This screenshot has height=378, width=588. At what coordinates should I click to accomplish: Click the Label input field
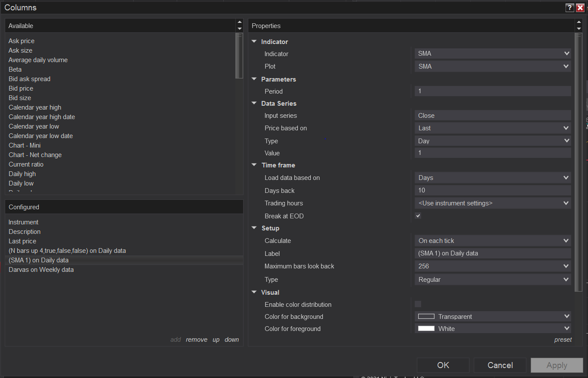(493, 253)
